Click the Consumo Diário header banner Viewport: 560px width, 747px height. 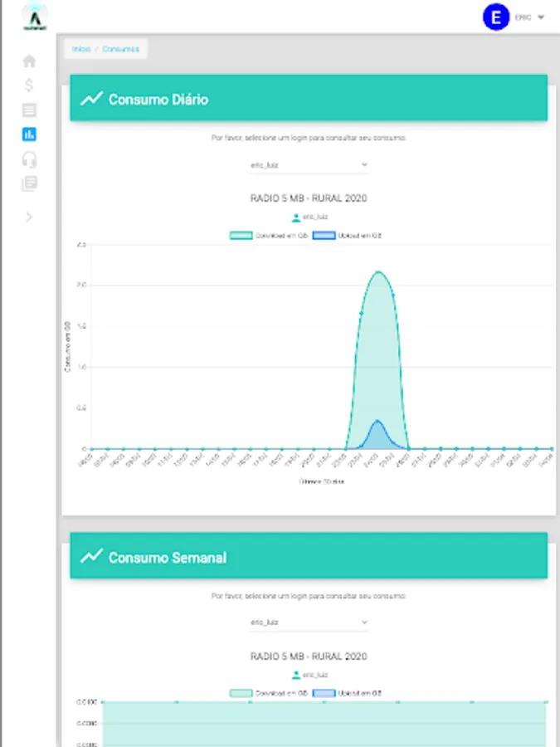[x=309, y=98]
